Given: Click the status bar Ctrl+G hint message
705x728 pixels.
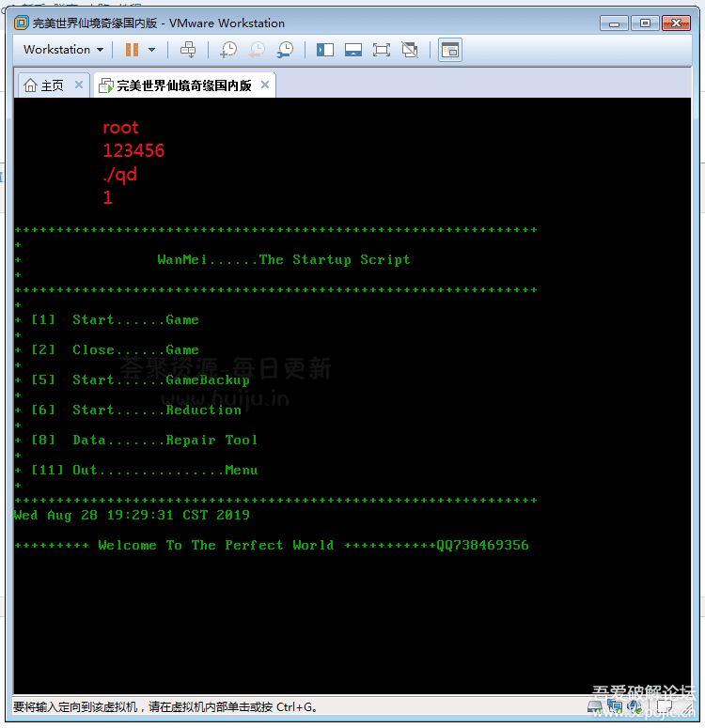Looking at the screenshot, I should point(165,707).
